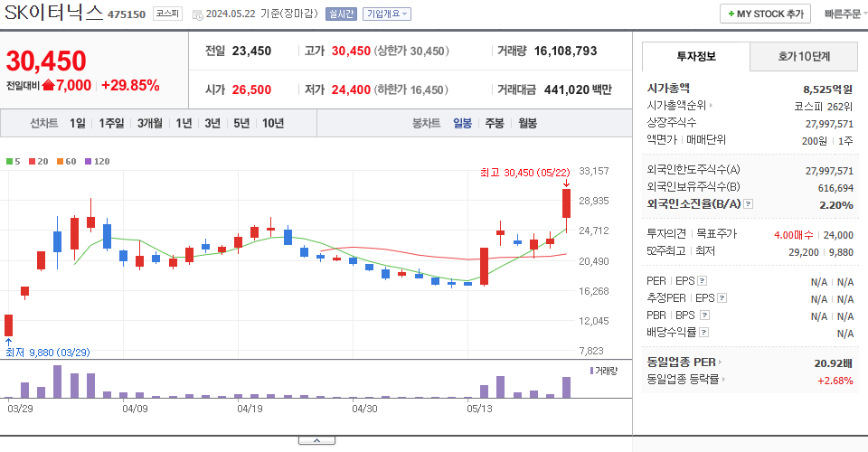Click foreign holdings value 616,694
The width and height of the screenshot is (868, 452).
[835, 188]
